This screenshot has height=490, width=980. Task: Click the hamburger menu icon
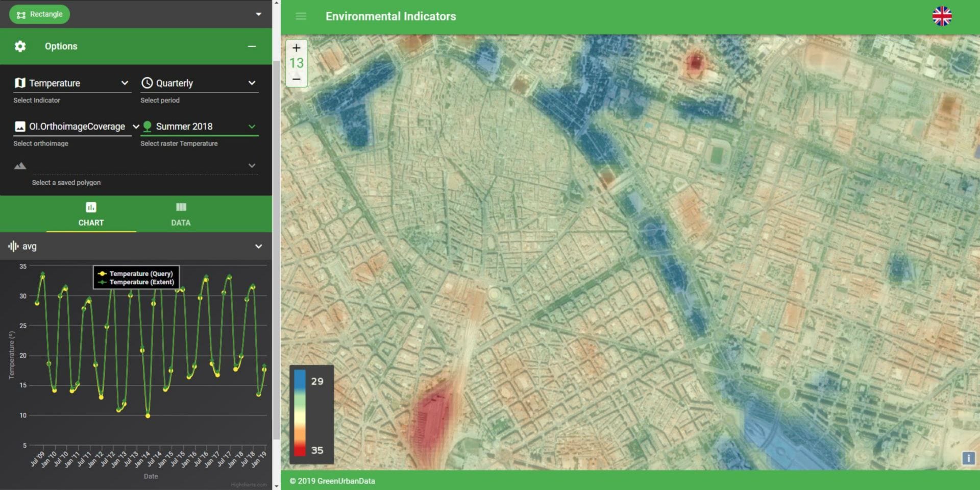[301, 16]
